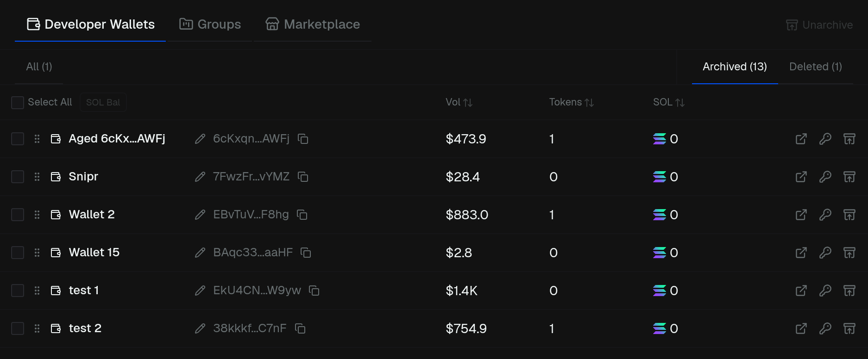The width and height of the screenshot is (868, 359).
Task: Show key for test 2 wallet
Action: [825, 328]
